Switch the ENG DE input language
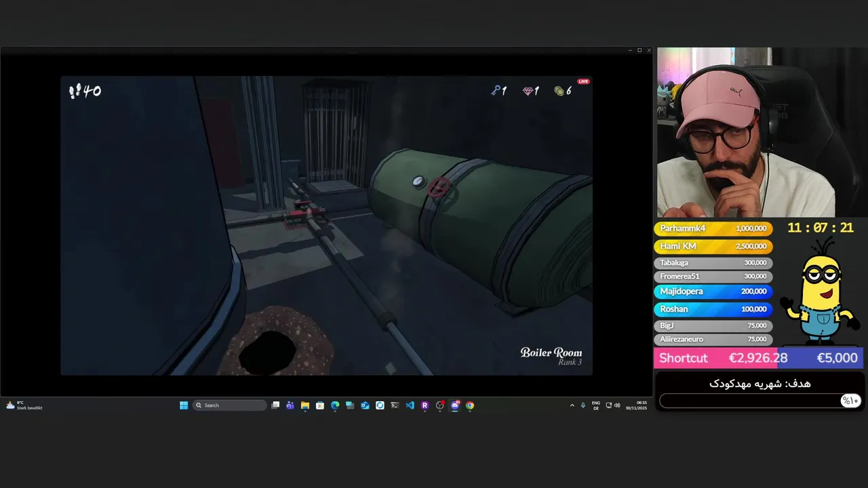The height and width of the screenshot is (488, 868). click(596, 405)
